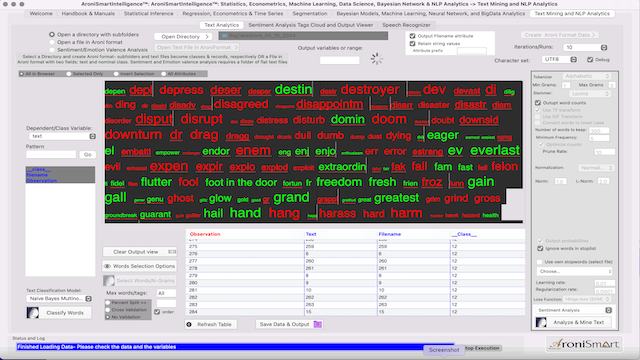The height and width of the screenshot is (360, 640).
Task: Open the stopwords 'Choose...' dropdown
Action: pos(575,271)
